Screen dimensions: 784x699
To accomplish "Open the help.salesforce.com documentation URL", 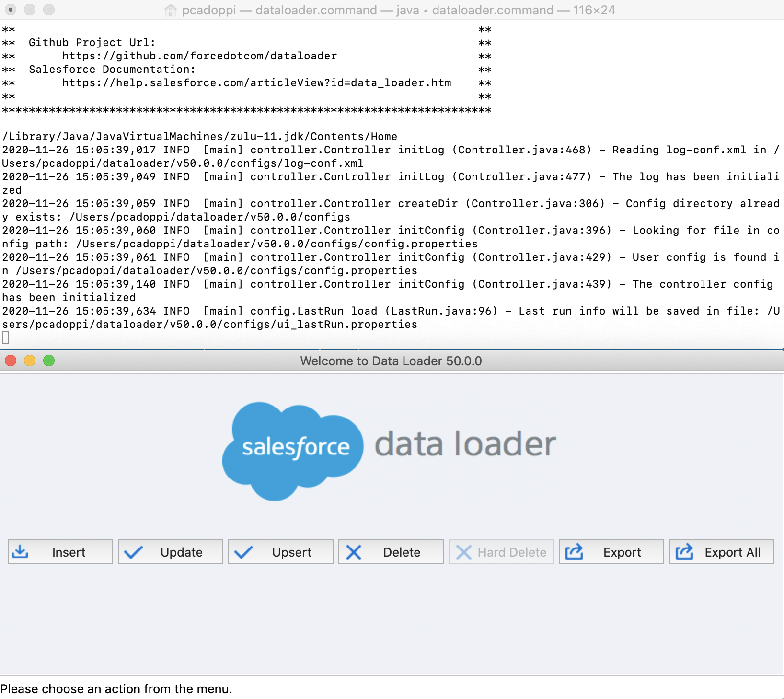I will (256, 83).
